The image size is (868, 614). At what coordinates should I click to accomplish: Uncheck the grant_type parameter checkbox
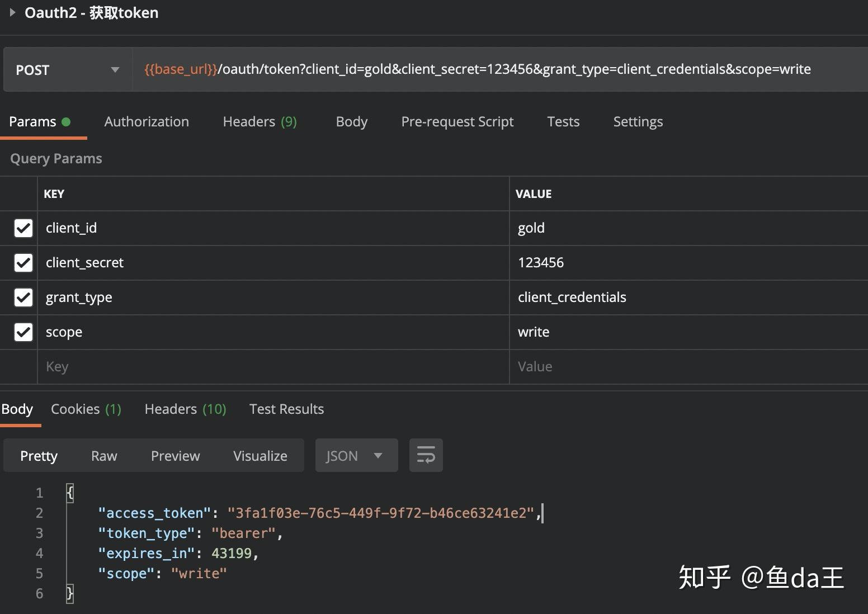click(x=23, y=297)
